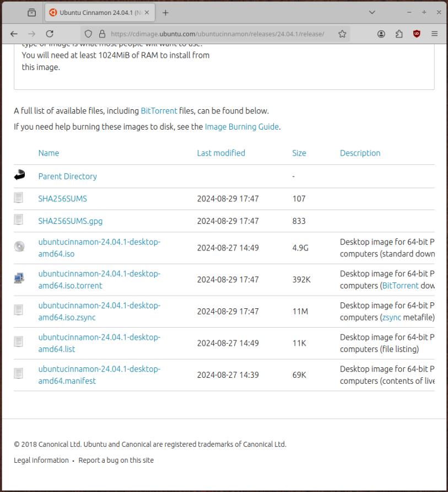
Task: Open the amd64.manifest file
Action: click(x=99, y=375)
